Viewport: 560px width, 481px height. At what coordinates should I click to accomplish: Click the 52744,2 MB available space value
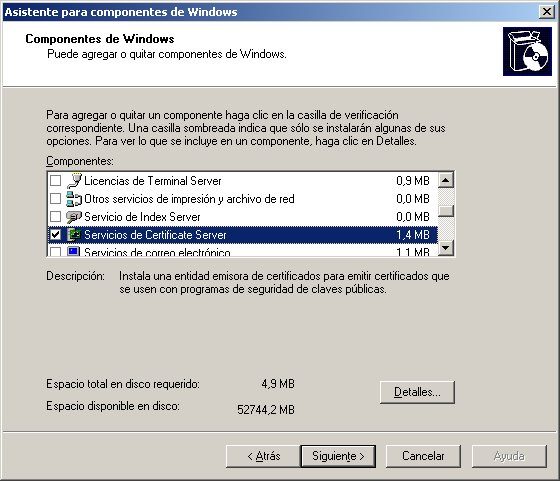tap(266, 410)
